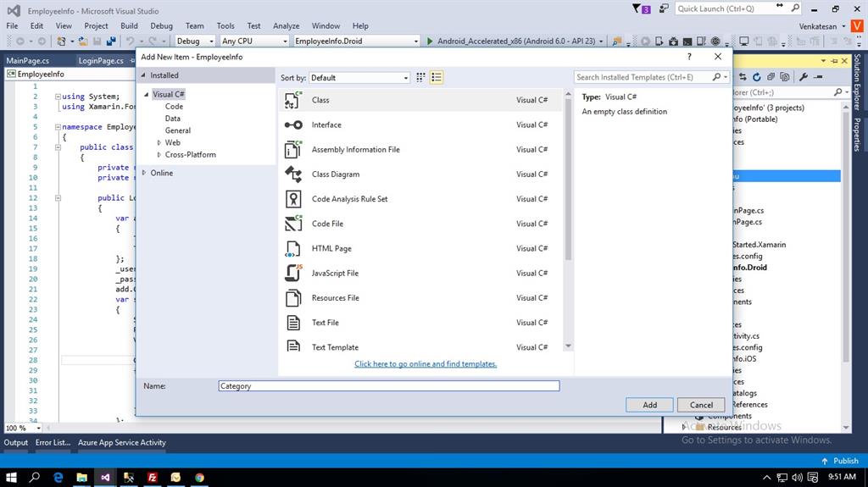Expand the Online templates section
This screenshot has width=868, height=487.
[x=144, y=173]
